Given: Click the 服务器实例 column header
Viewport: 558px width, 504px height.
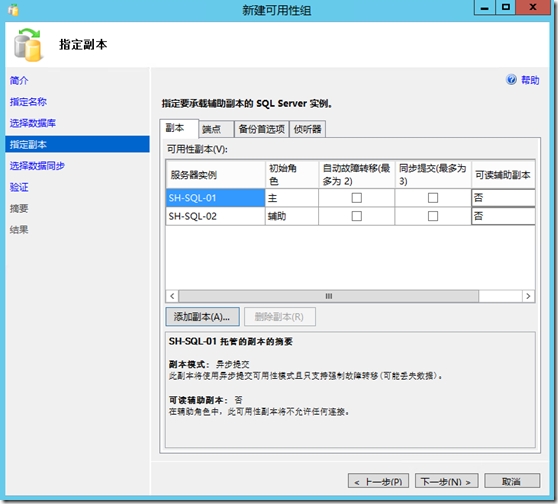Looking at the screenshot, I should 215,175.
